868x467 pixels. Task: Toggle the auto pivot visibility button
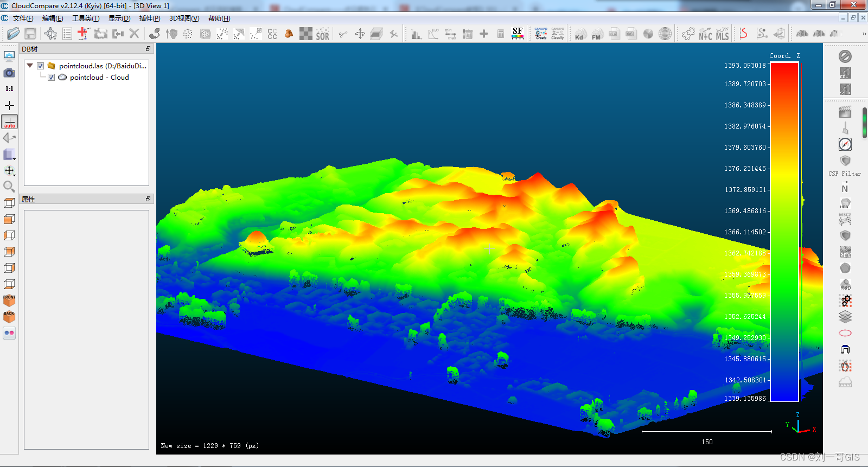(9, 121)
